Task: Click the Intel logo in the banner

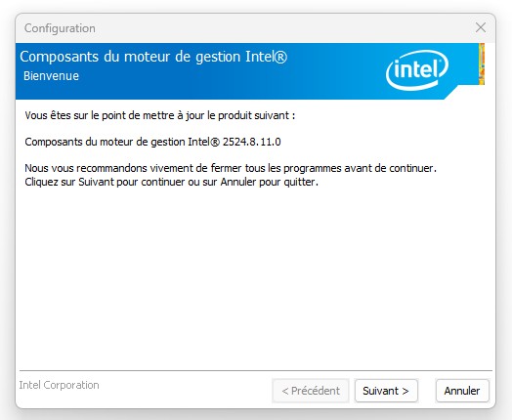Action: pyautogui.click(x=417, y=69)
